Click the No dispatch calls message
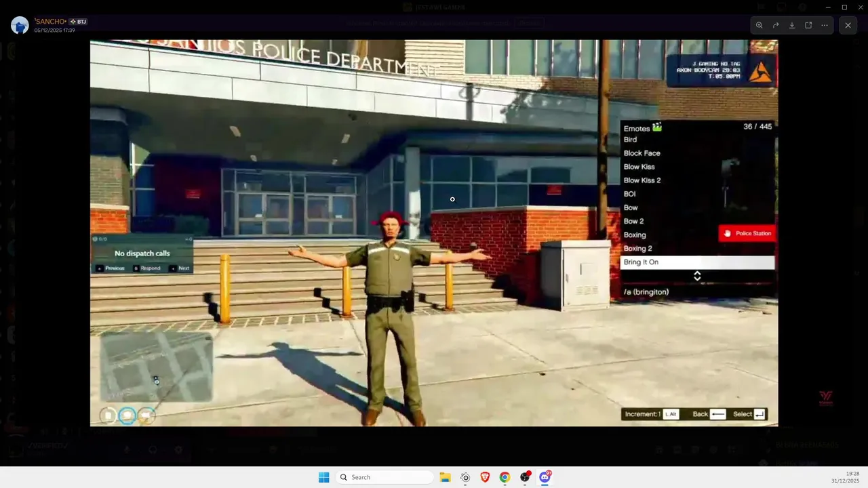Viewport: 868px width, 488px height. pyautogui.click(x=142, y=253)
